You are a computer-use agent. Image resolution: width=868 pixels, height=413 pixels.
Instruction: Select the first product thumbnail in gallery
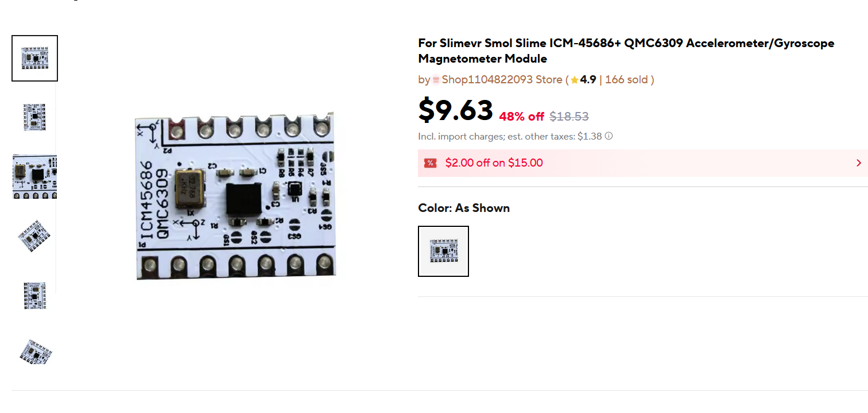pos(34,59)
